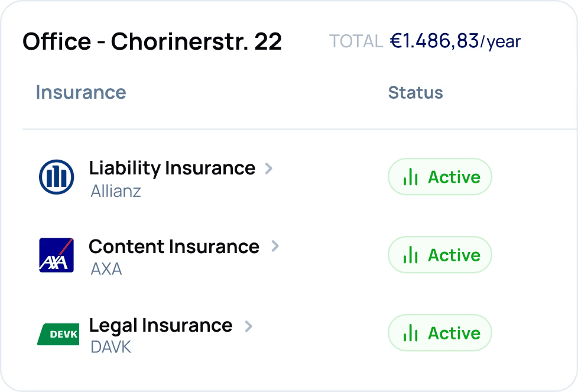Click bar-chart icon in Legal Insurance status badge

pos(410,333)
